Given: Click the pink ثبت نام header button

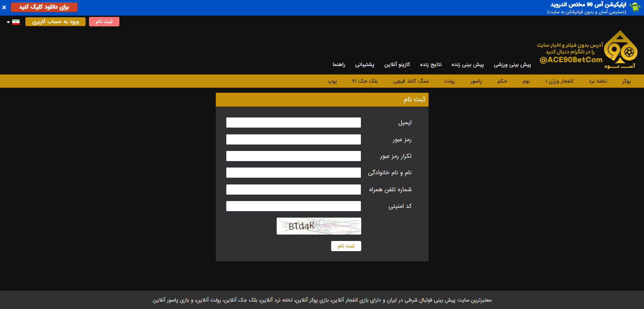Looking at the screenshot, I should point(104,22).
